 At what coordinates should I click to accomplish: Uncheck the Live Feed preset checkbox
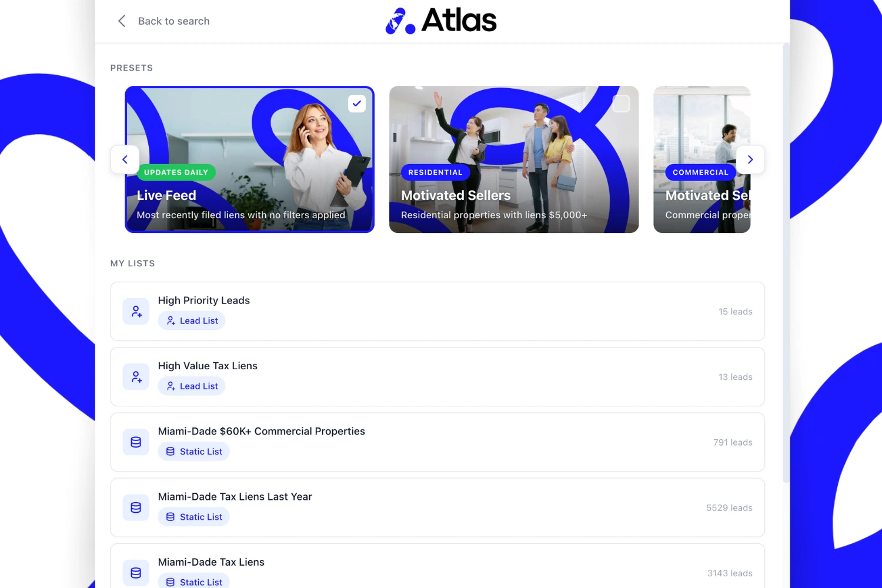click(356, 103)
